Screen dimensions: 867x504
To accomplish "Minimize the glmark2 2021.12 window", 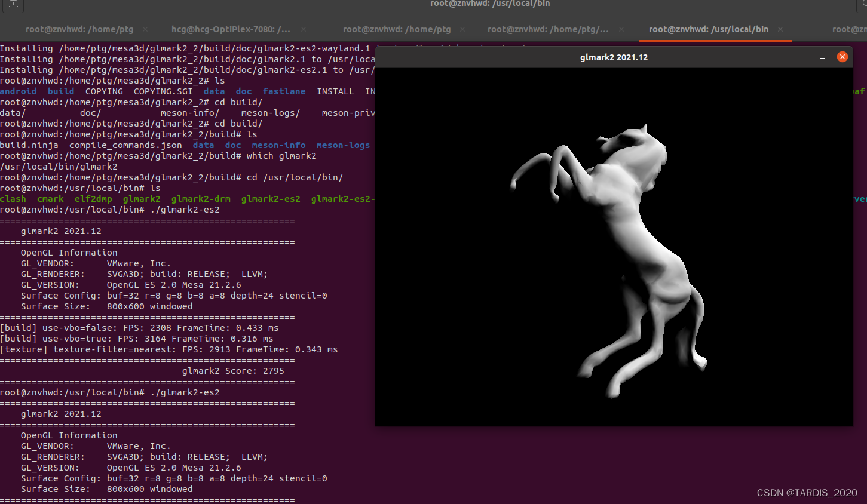I will 822,57.
